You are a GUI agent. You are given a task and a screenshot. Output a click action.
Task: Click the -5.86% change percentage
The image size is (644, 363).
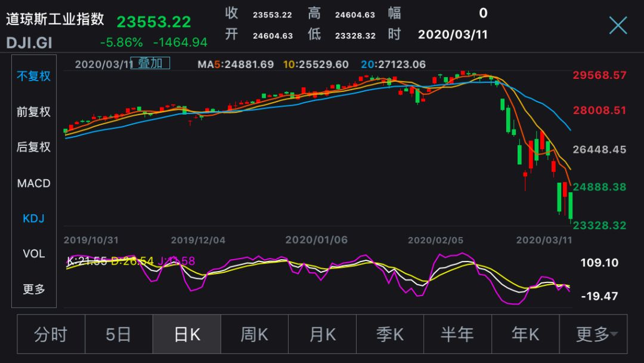(x=122, y=42)
